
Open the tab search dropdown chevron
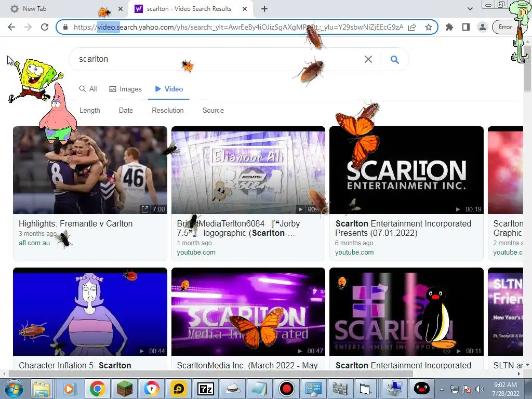[470, 9]
